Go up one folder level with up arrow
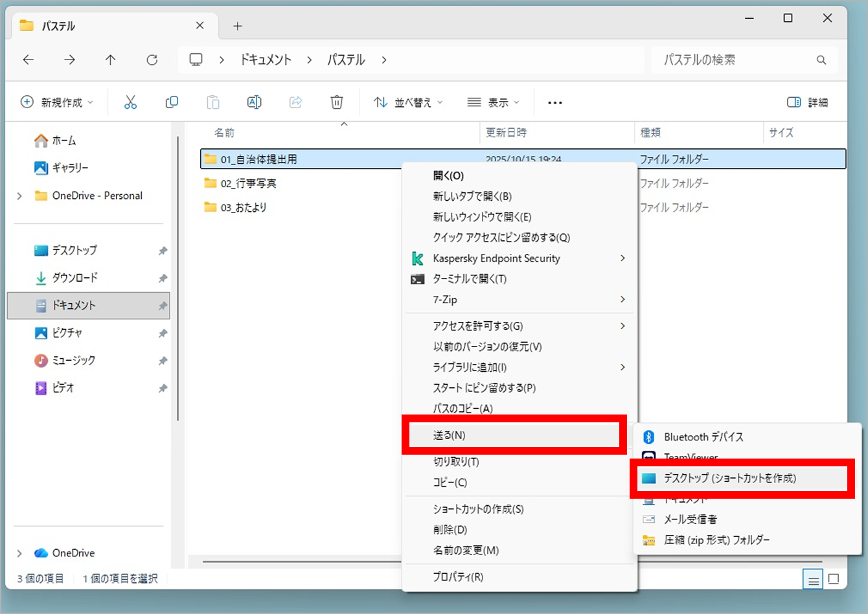868x614 pixels. point(111,60)
